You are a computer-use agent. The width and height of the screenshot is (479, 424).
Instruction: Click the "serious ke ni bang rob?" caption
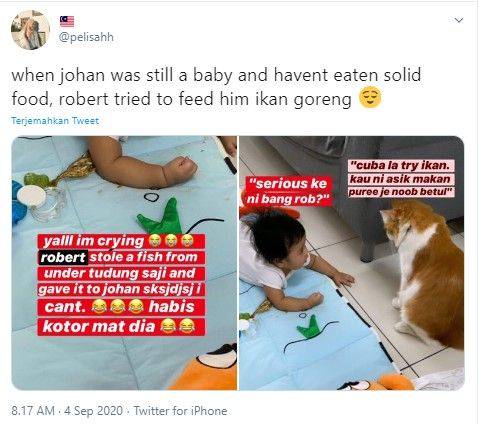tap(288, 191)
